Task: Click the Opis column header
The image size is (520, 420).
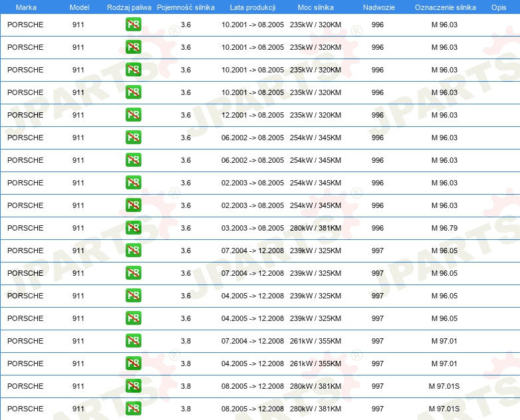Action: [x=499, y=7]
